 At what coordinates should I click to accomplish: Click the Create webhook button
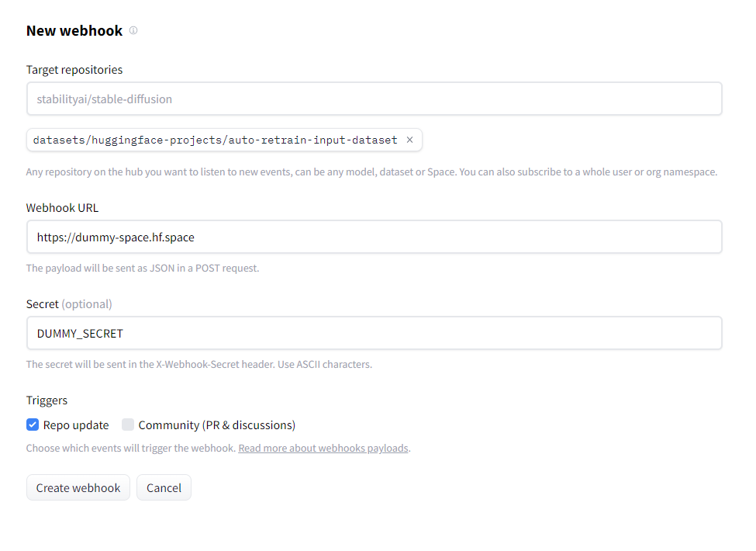78,487
